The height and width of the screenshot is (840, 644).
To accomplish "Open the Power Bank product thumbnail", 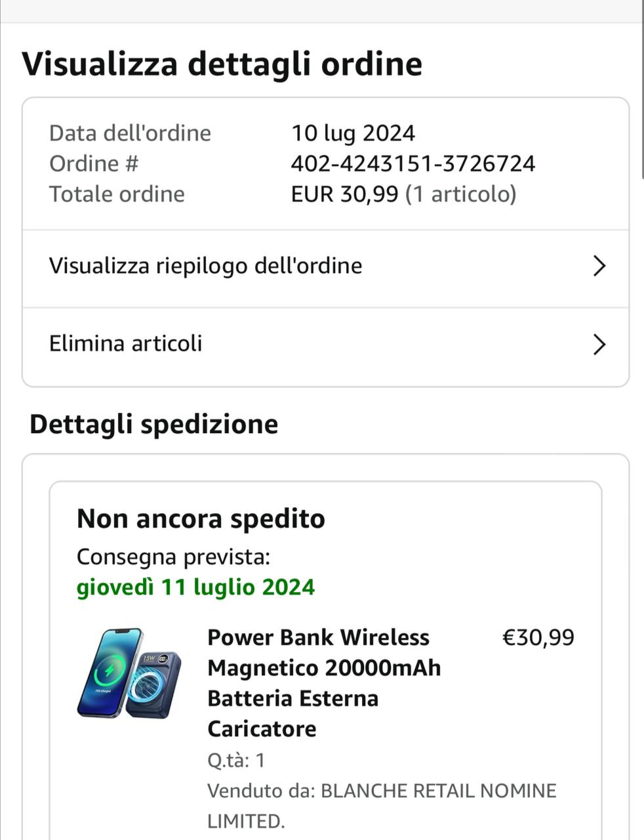I will tap(129, 673).
